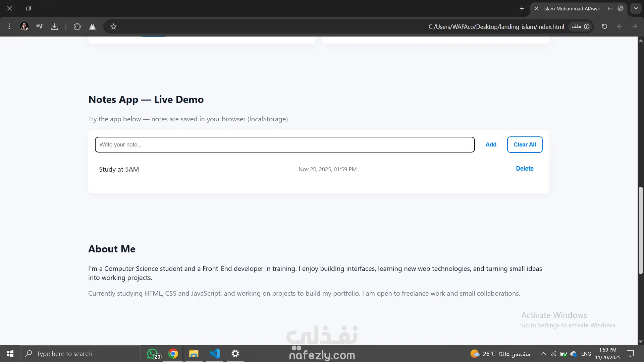Click the media control playlist icon
This screenshot has width=644, height=362.
[x=40, y=26]
